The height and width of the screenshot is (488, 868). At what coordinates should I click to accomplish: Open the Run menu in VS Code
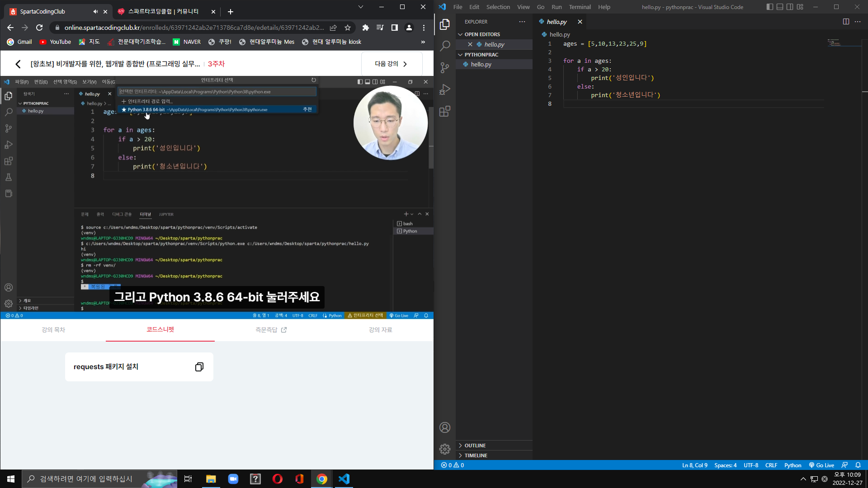[x=557, y=7]
